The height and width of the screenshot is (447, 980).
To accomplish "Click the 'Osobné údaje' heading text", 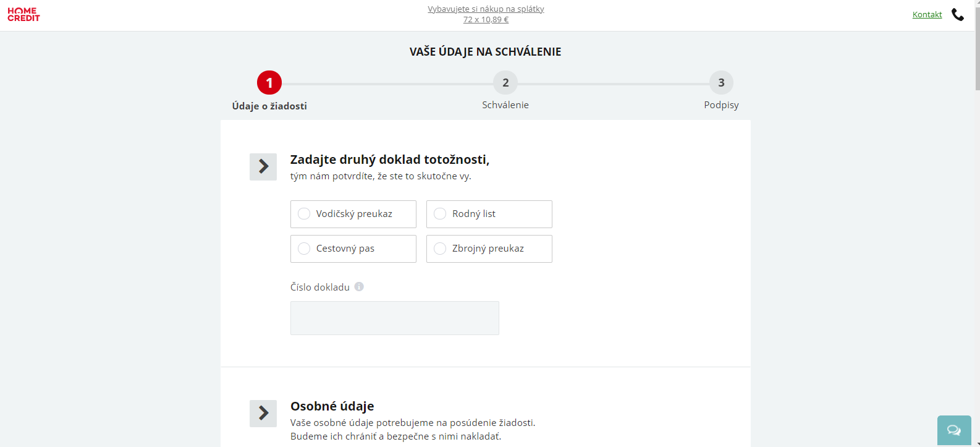I will click(332, 406).
